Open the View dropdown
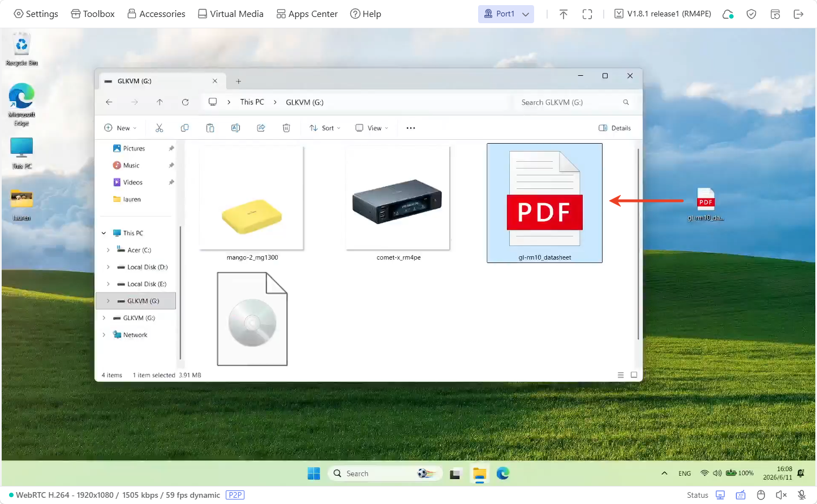Viewport: 817px width, 504px height. point(372,128)
